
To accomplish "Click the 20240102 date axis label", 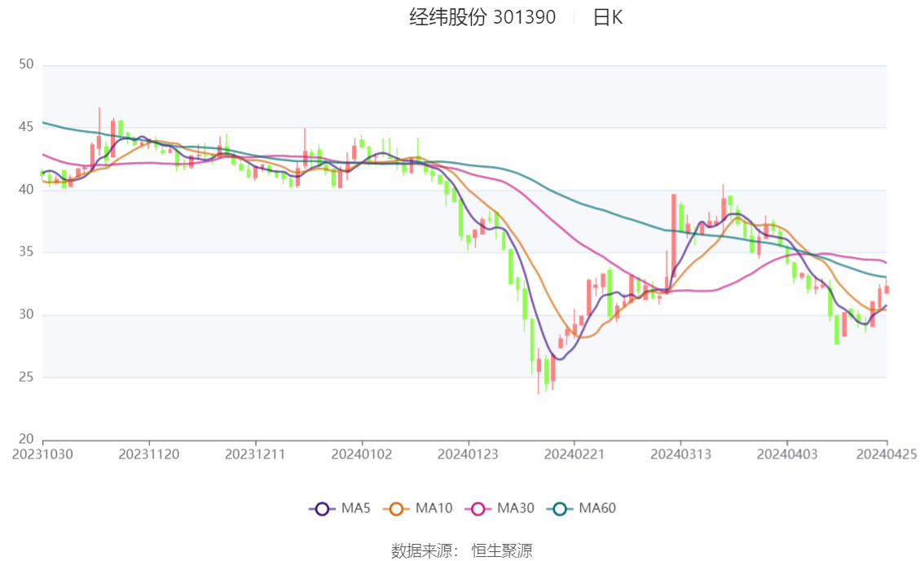I will pyautogui.click(x=361, y=454).
